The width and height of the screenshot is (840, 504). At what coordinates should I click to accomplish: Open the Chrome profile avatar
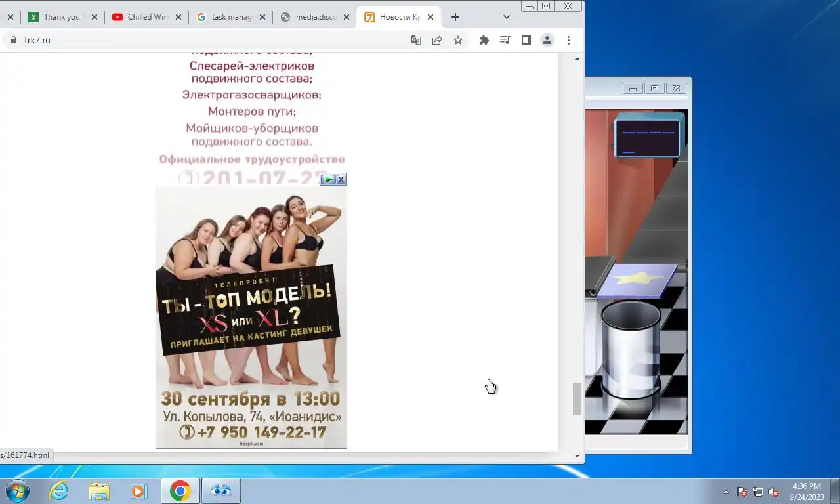(547, 40)
